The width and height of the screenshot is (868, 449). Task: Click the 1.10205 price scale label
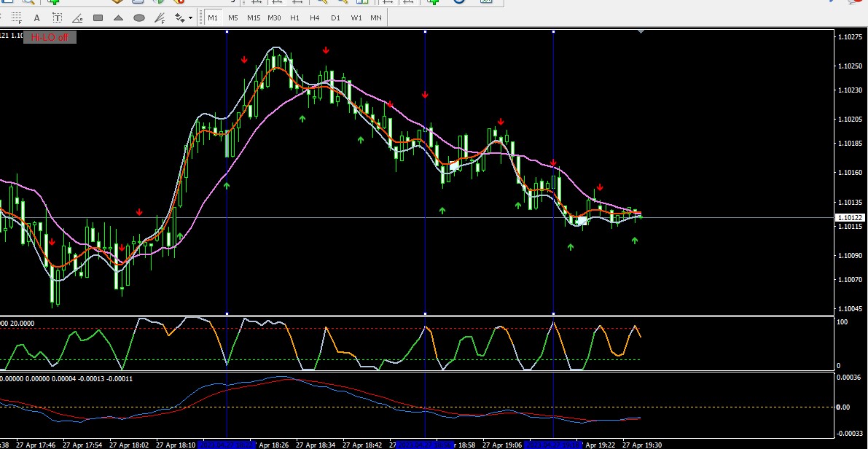click(851, 119)
